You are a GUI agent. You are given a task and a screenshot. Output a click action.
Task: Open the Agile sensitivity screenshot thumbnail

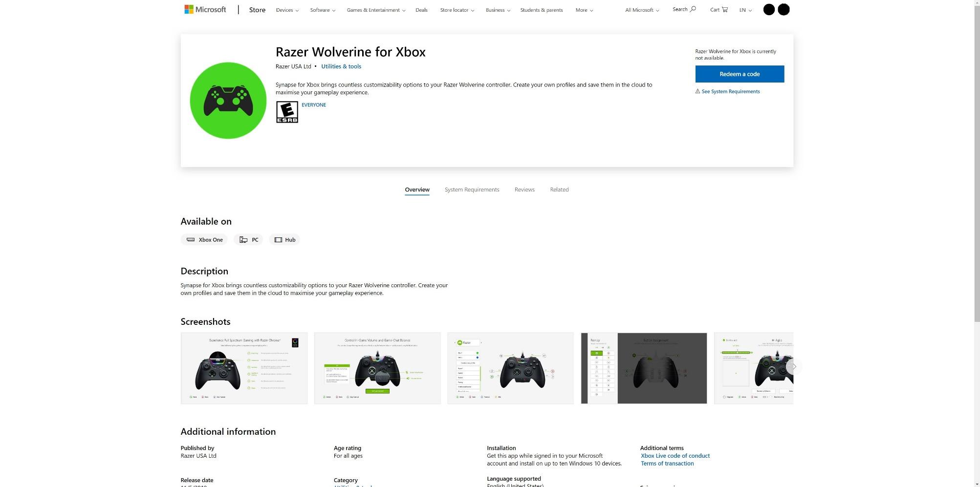tap(754, 368)
